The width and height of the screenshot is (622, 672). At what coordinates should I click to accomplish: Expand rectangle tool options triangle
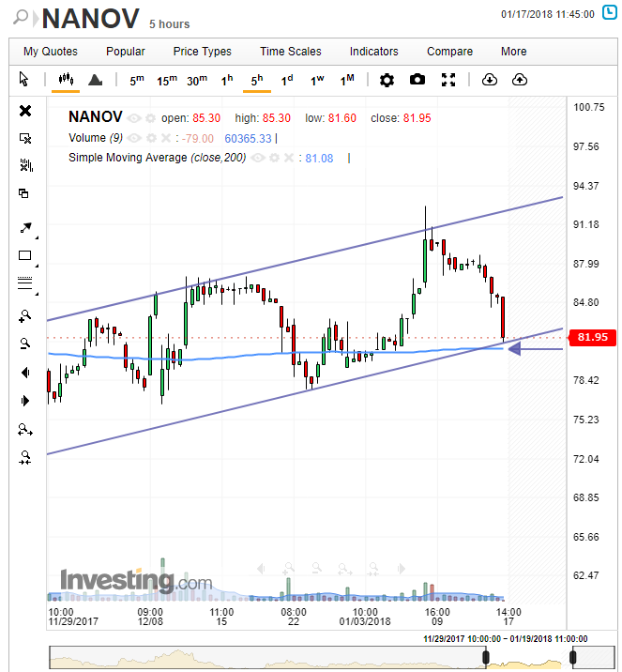click(x=37, y=267)
